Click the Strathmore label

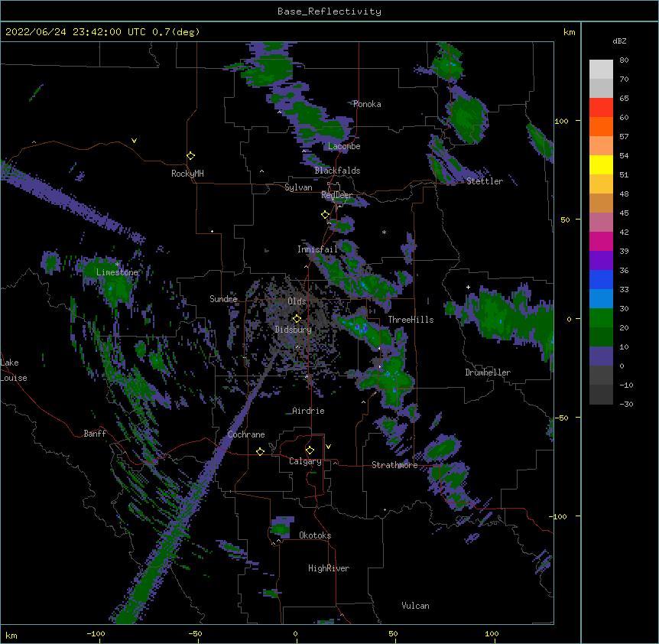pos(394,465)
